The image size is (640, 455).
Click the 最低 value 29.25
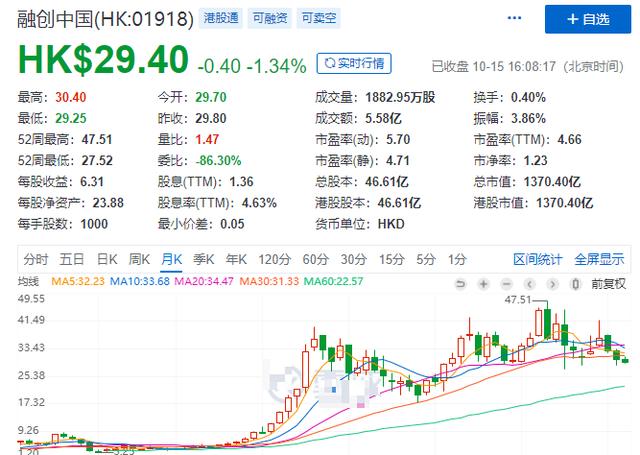coord(71,119)
